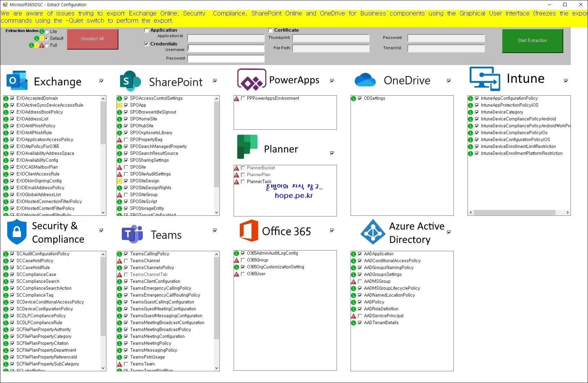
Task: Click the green L icon beside IntuneDeviceCategory
Action: pos(471,112)
